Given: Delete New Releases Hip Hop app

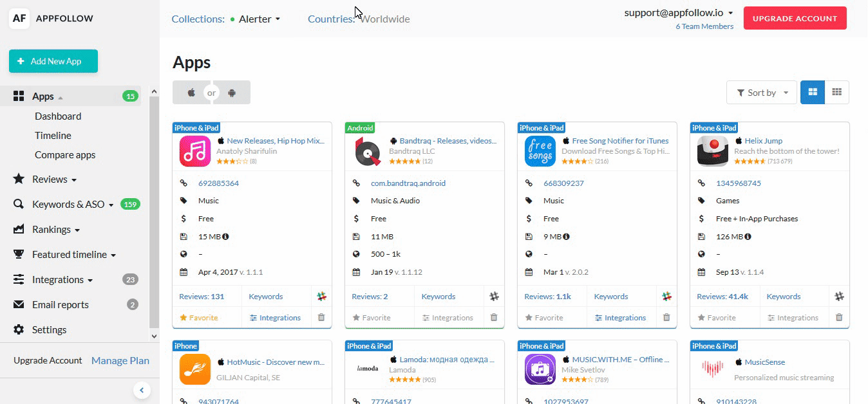Looking at the screenshot, I should pyautogui.click(x=321, y=317).
